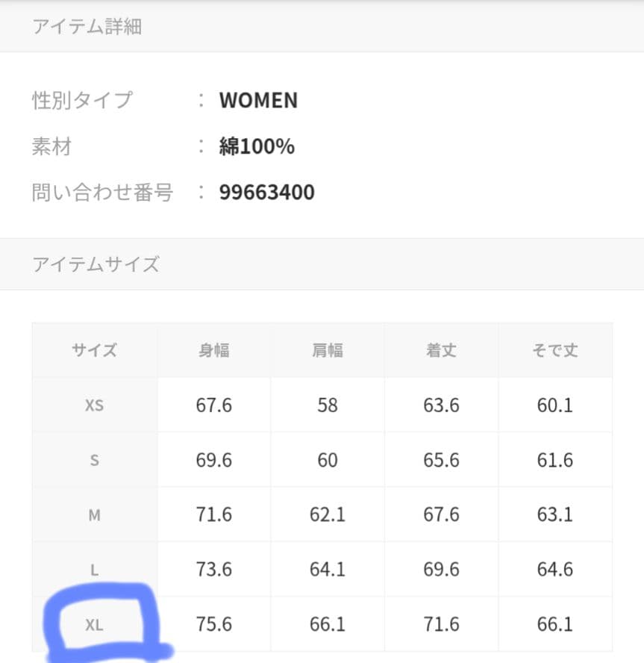Click the M 肩幅 value 62.1
Image resolution: width=644 pixels, height=663 pixels.
[x=328, y=514]
